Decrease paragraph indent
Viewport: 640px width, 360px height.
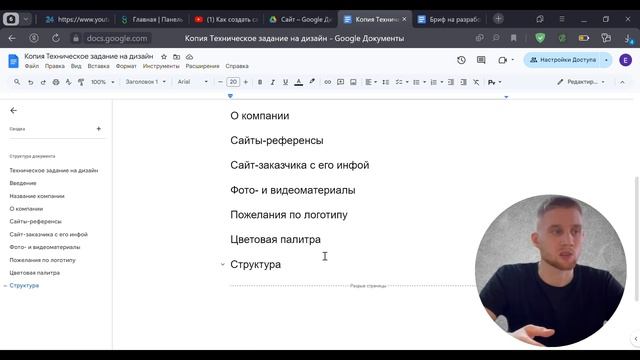(x=451, y=82)
